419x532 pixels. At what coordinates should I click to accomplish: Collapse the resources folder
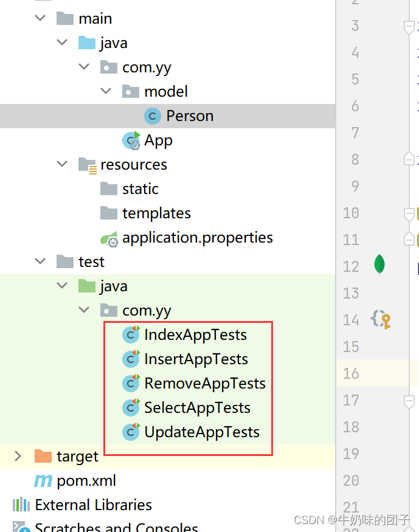coord(62,164)
